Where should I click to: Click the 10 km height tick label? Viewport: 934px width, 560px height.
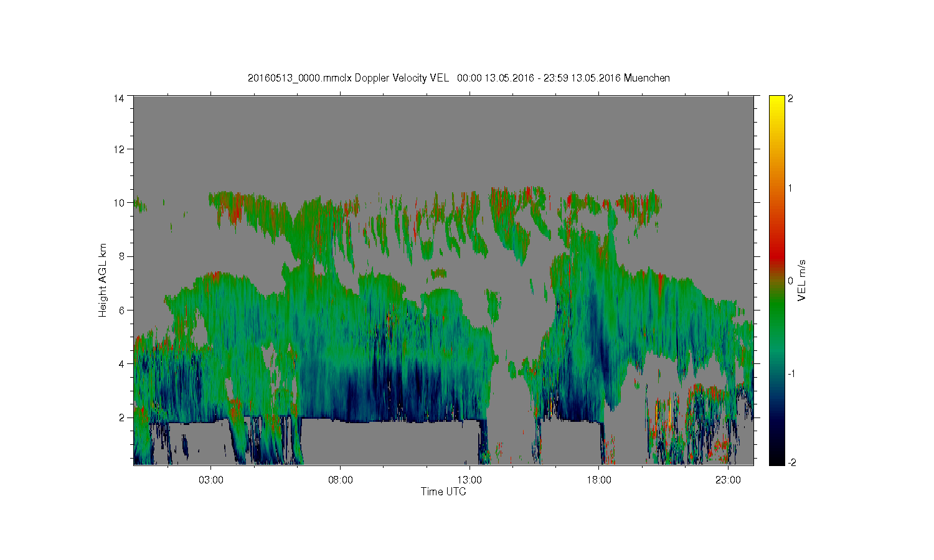[x=118, y=203]
